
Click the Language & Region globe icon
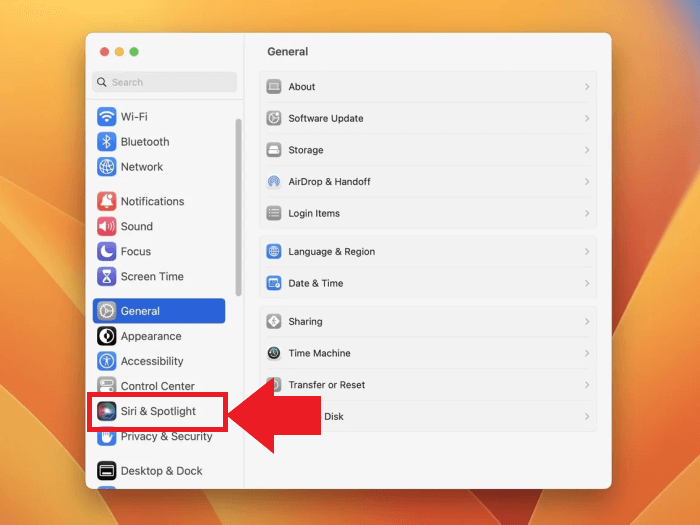[274, 251]
